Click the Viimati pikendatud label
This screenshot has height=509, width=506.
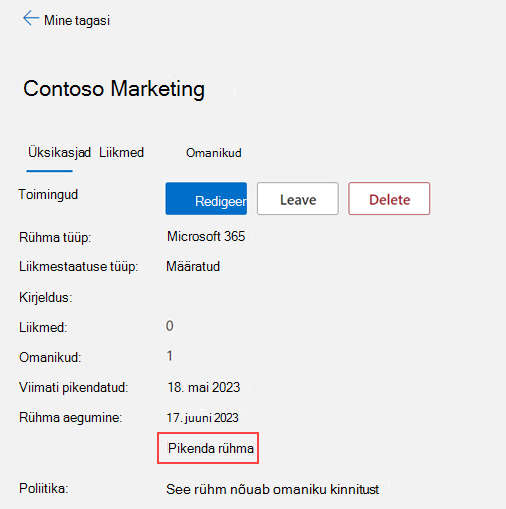74,388
